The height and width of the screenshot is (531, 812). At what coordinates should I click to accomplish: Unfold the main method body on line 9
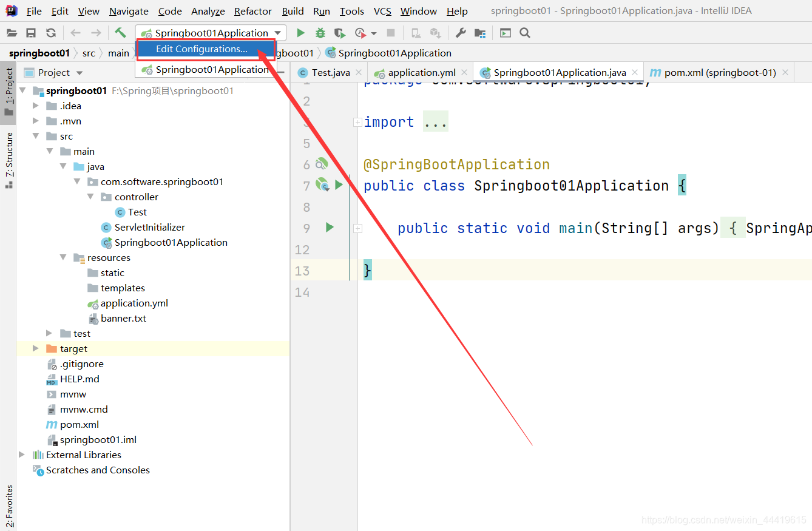357,228
